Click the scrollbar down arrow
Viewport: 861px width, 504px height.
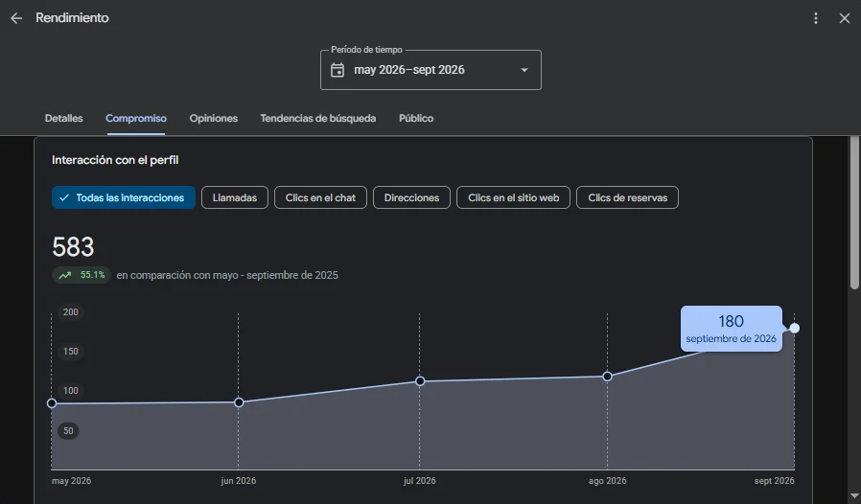coord(854,496)
